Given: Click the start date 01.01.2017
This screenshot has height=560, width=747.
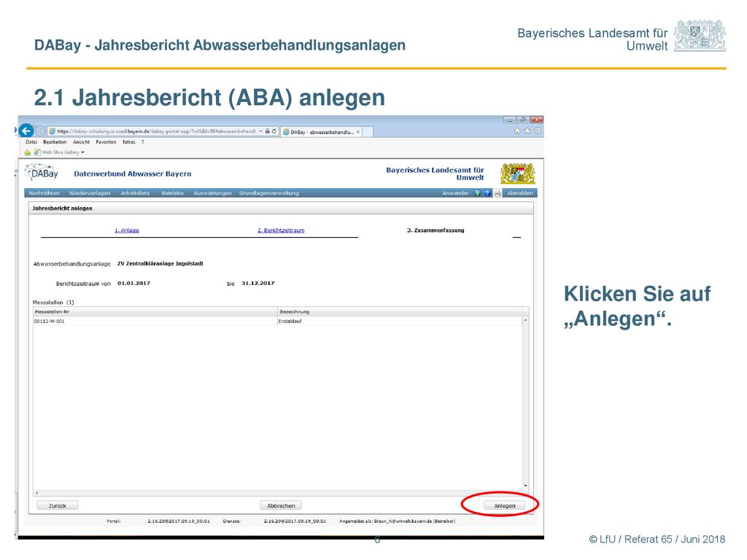Looking at the screenshot, I should [134, 283].
